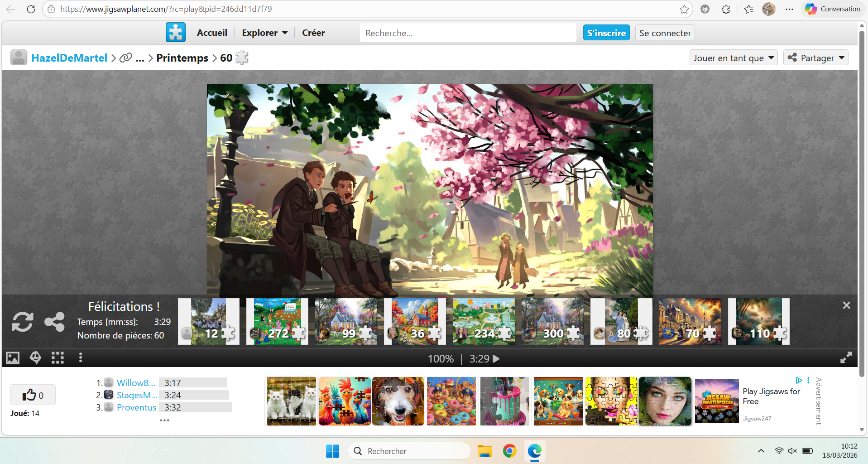
Task: View site information lock icon
Action: 51,9
